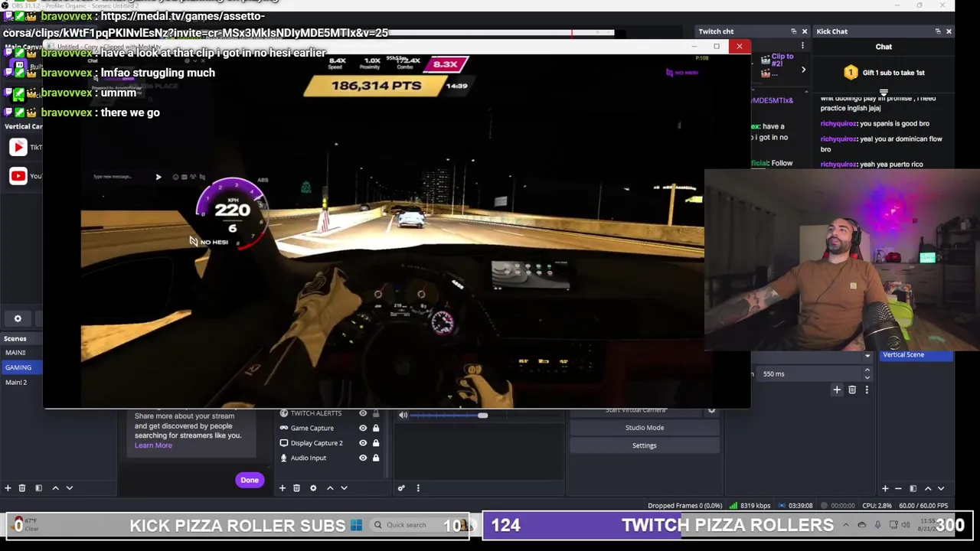980x551 pixels.
Task: Decrease transition duration with down arrow
Action: coord(867,377)
